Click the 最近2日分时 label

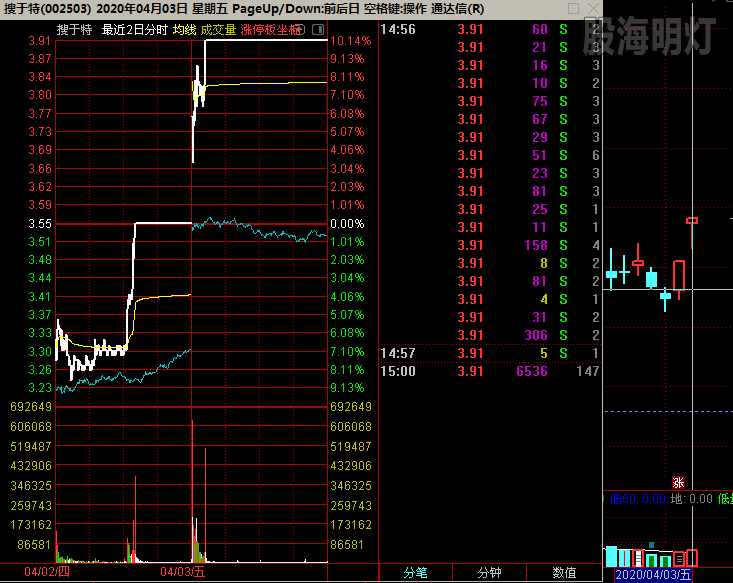135,30
